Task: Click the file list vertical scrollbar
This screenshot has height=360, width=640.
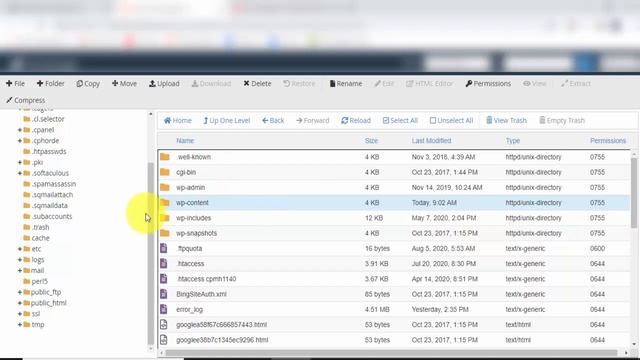Action: (633, 193)
